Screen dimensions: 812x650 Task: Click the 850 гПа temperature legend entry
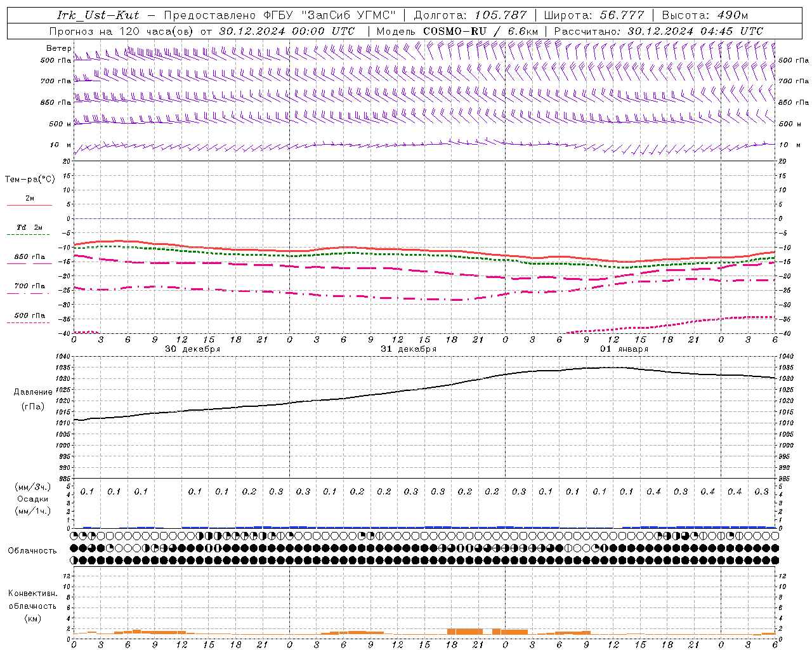(30, 256)
